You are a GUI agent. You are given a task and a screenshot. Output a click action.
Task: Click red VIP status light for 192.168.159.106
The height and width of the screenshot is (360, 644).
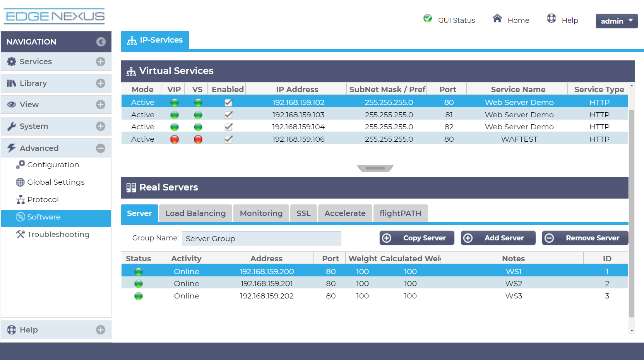(x=175, y=139)
